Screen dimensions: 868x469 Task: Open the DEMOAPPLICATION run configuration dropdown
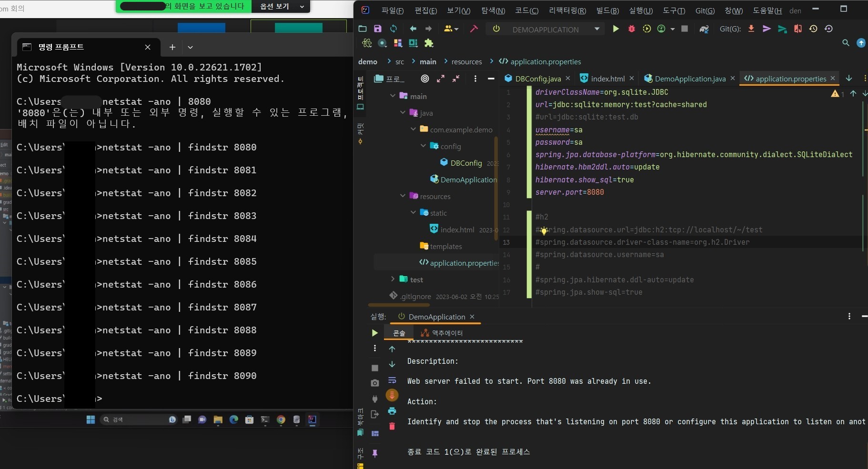point(596,29)
